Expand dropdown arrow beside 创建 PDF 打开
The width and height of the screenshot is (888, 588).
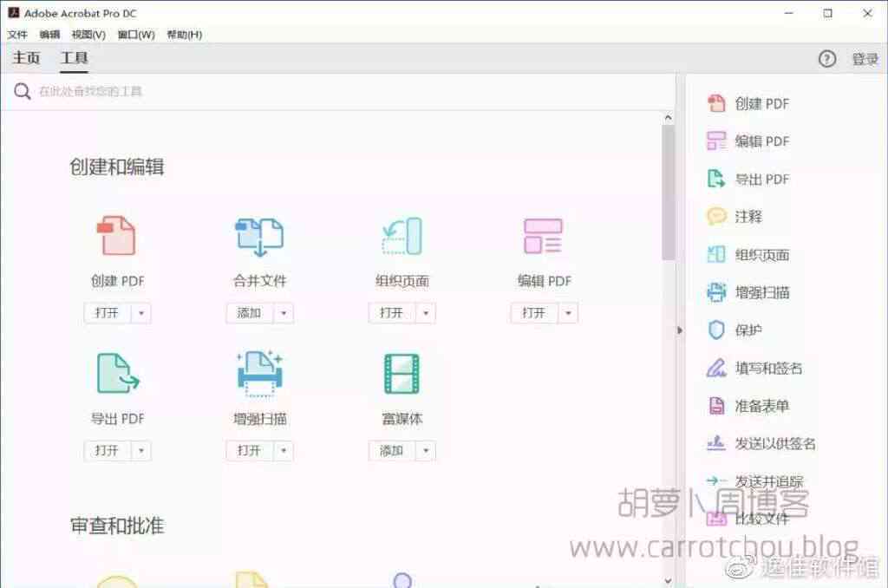pos(141,313)
